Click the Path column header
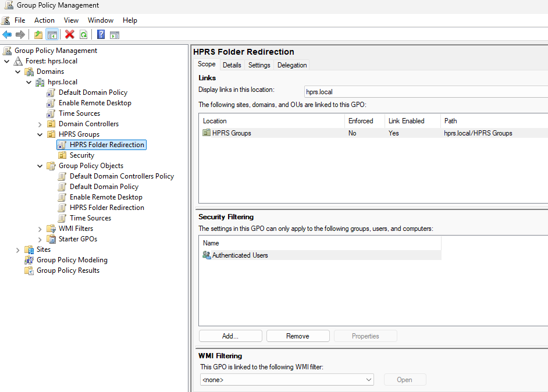Screen dimensions: 548x392 (x=494, y=121)
